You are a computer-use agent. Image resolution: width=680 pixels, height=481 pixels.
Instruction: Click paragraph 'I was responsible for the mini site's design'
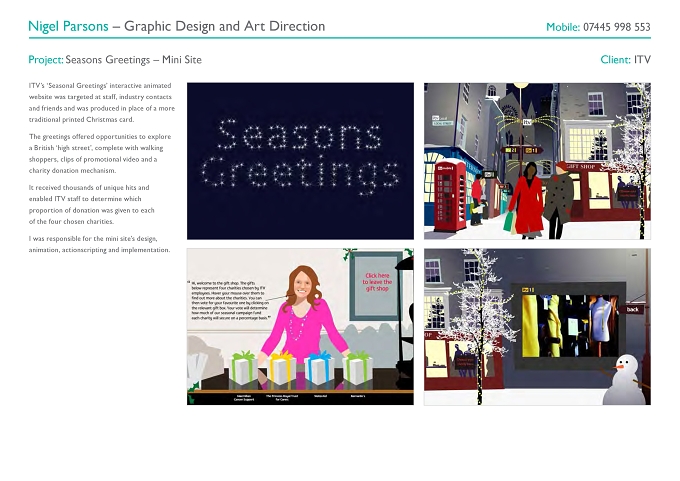click(x=99, y=244)
